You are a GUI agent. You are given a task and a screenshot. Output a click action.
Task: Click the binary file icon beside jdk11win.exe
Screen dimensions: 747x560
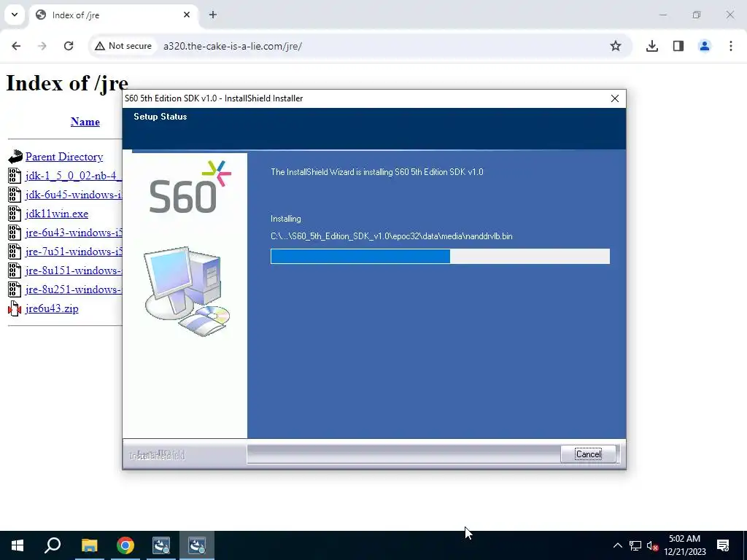click(15, 214)
